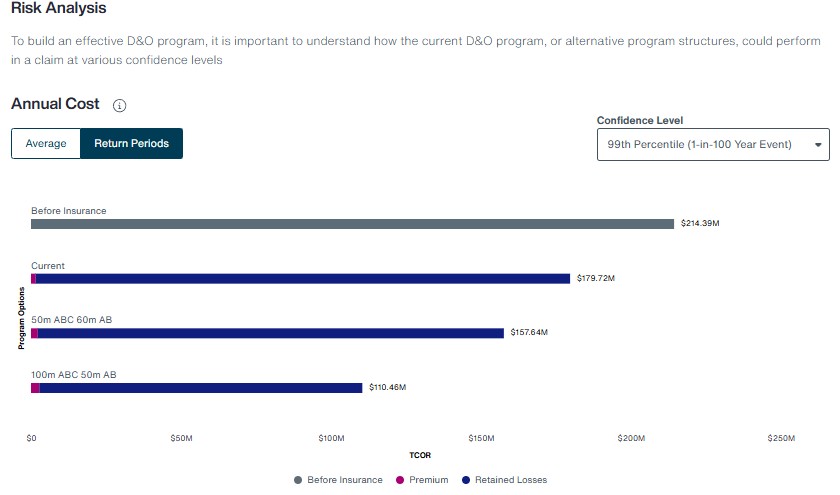This screenshot has width=840, height=495.
Task: Toggle Before Insurance legend dot
Action: [x=298, y=480]
